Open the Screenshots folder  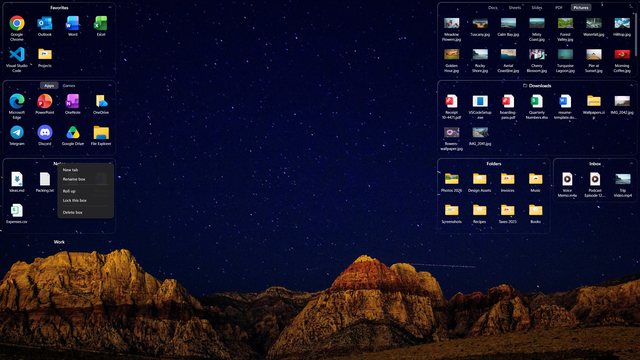click(451, 210)
